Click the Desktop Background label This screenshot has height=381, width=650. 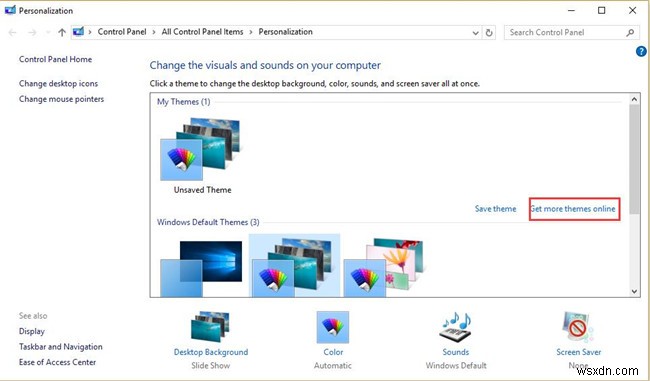tap(211, 352)
